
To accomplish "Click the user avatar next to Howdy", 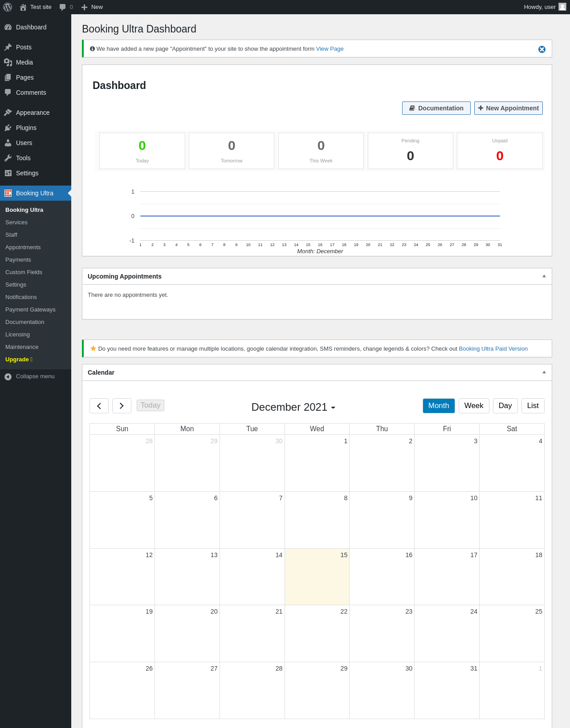I will tap(562, 7).
